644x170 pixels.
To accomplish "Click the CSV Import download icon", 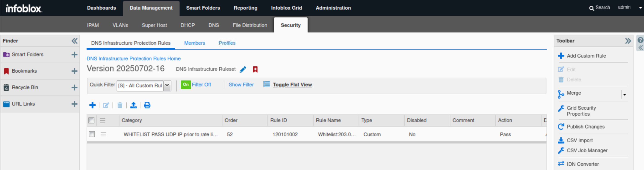I will (x=561, y=141).
